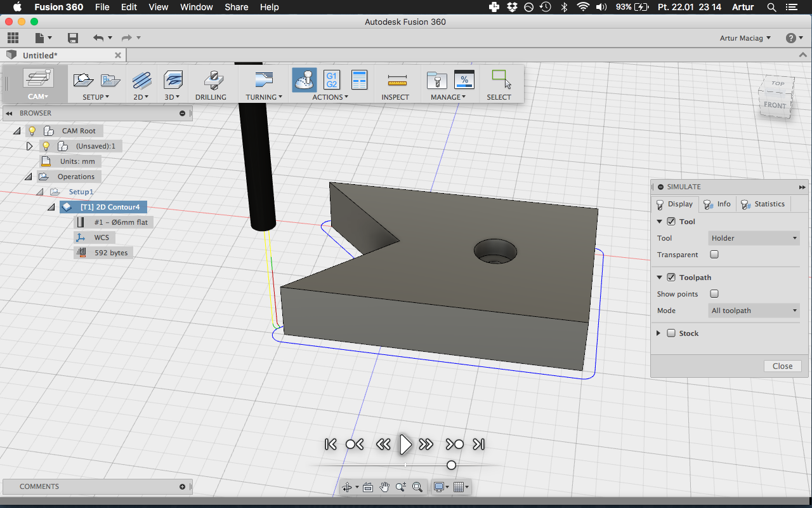The height and width of the screenshot is (508, 812).
Task: Toggle the Stock checkbox in Simulate panel
Action: click(671, 333)
